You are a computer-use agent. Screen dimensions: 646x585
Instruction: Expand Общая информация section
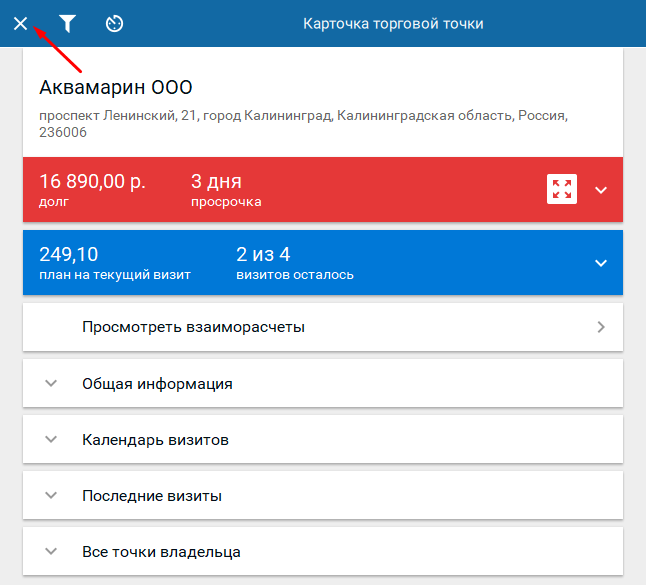323,383
